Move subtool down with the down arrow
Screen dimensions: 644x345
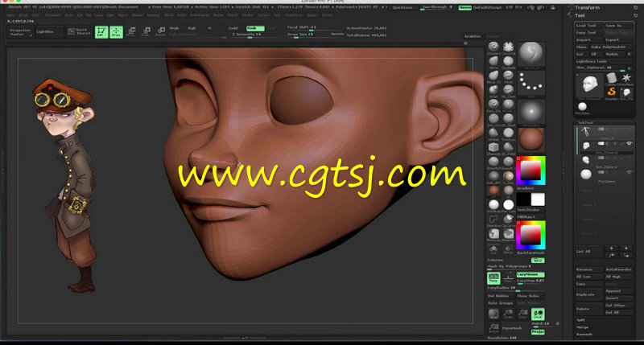626,248
